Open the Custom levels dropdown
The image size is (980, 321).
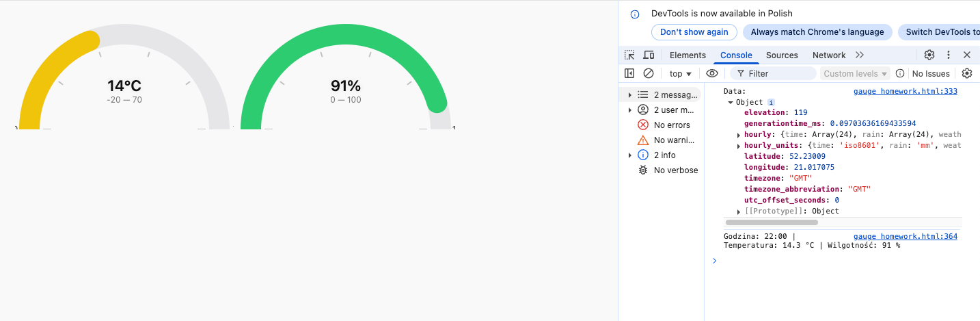pyautogui.click(x=855, y=73)
